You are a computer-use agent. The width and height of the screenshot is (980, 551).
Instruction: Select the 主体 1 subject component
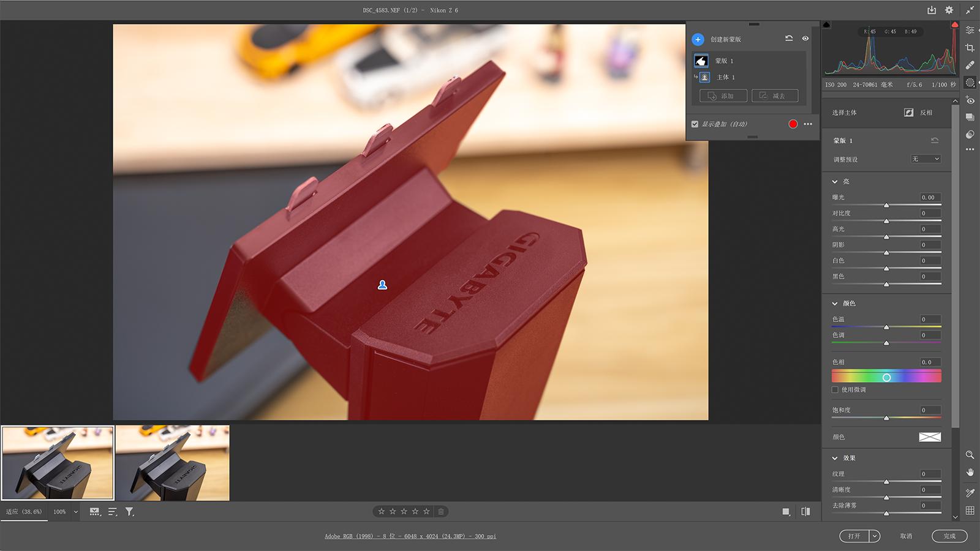pyautogui.click(x=725, y=77)
